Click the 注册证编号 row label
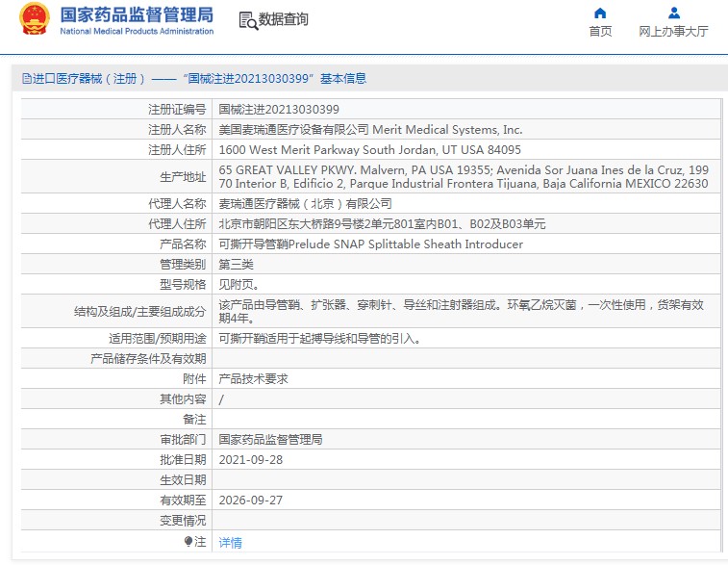728x565 pixels. tap(177, 109)
